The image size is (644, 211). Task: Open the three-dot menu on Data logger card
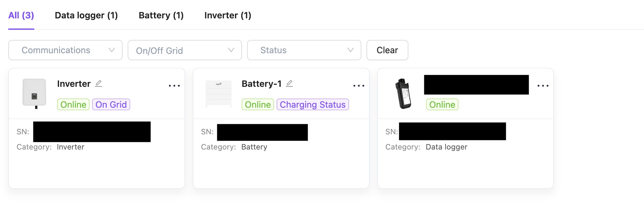point(543,86)
